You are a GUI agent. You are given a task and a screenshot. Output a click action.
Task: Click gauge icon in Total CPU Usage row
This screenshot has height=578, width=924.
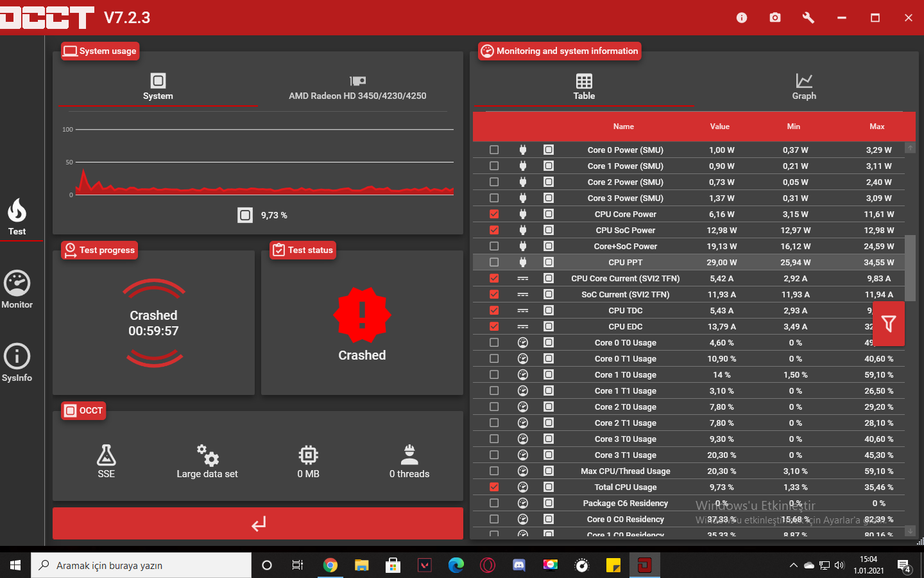523,487
